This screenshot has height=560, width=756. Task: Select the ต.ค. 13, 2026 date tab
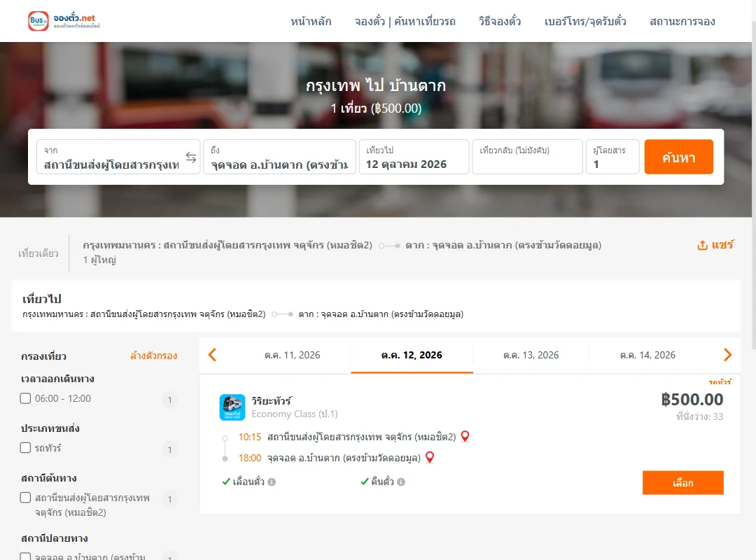click(531, 356)
